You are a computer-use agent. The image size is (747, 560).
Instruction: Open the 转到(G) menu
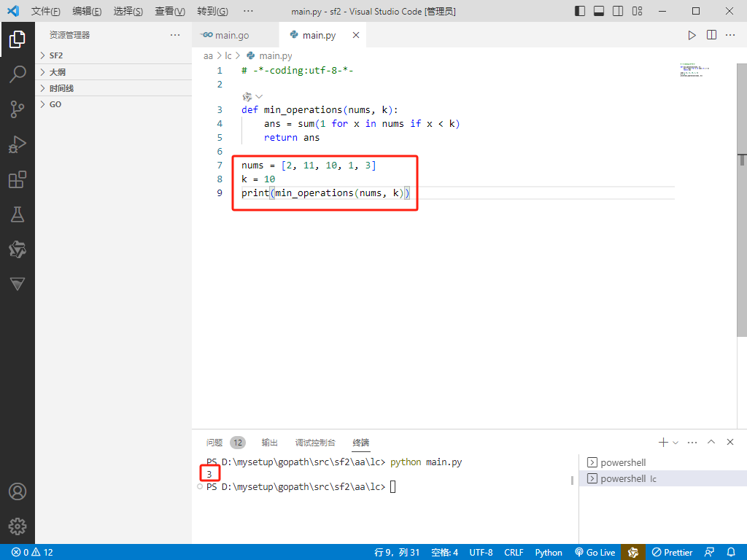coord(212,11)
